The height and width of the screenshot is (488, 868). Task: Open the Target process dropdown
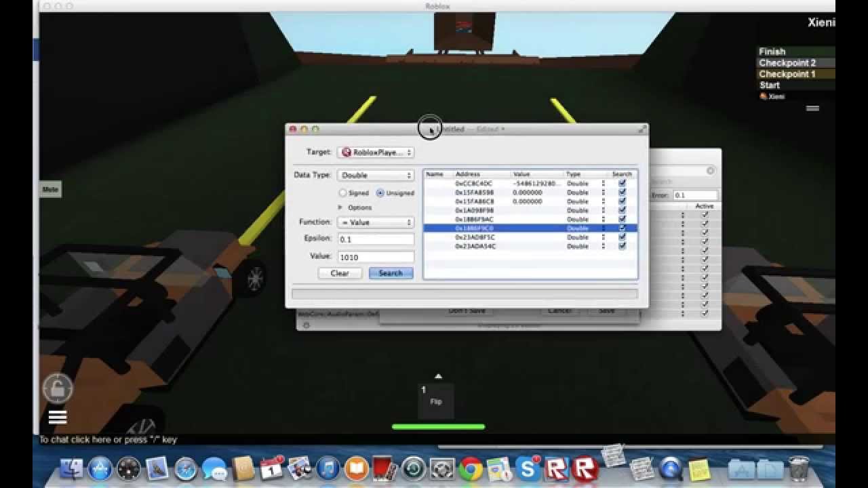pos(375,152)
